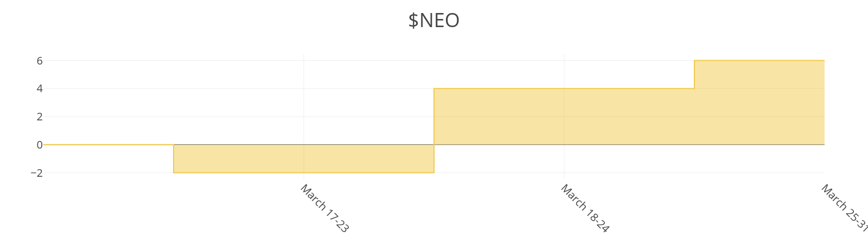Image resolution: width=868 pixels, height=244 pixels.
Task: Click the top edge of the value-4 step
Action: pos(564,88)
